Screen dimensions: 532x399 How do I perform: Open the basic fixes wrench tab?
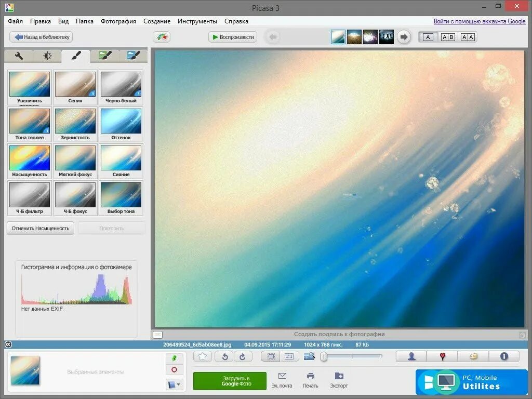pos(19,56)
